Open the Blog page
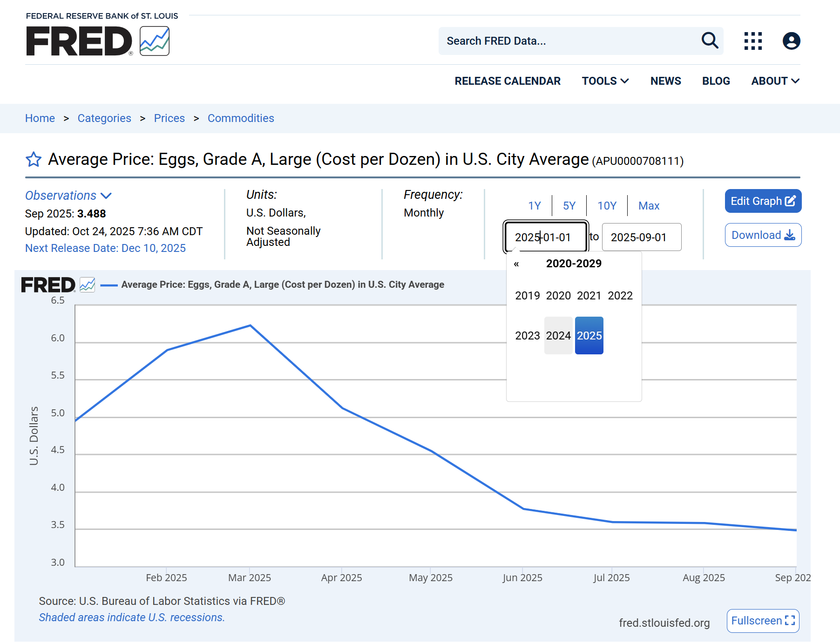Screen dimensions: 840x644 point(716,81)
